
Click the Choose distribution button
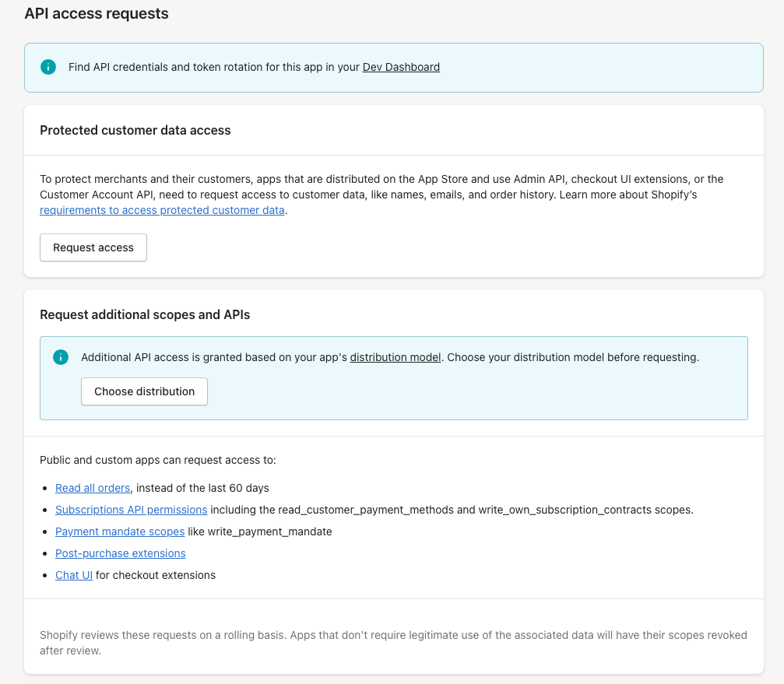click(145, 391)
